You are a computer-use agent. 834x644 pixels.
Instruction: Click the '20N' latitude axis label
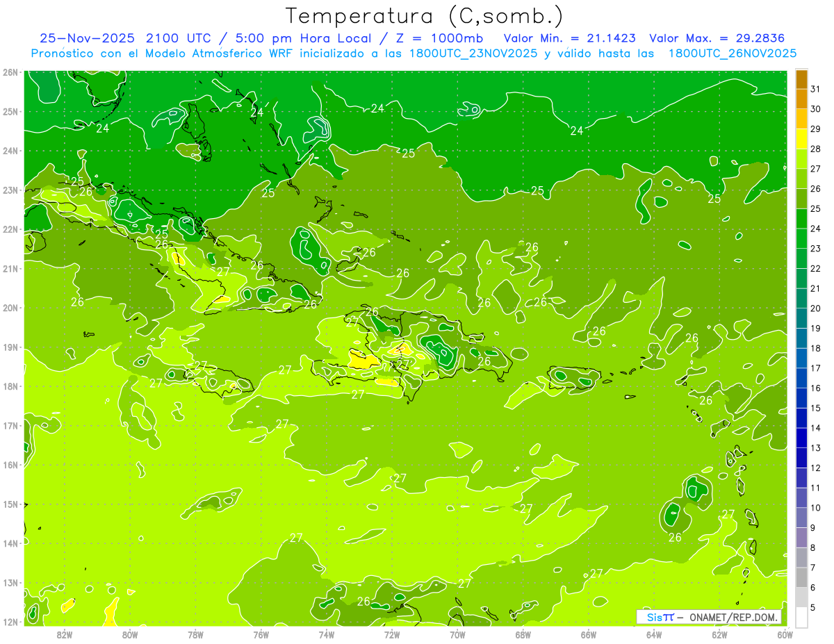pyautogui.click(x=10, y=308)
